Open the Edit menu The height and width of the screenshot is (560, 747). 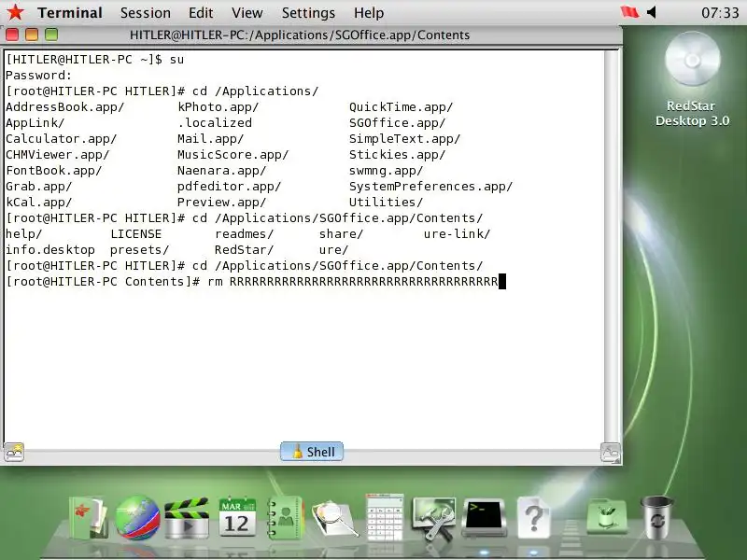coord(201,13)
